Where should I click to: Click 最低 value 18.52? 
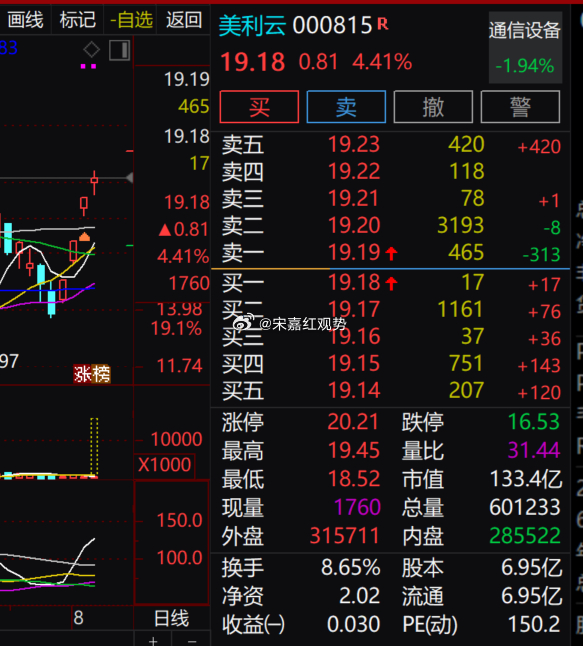pyautogui.click(x=354, y=479)
